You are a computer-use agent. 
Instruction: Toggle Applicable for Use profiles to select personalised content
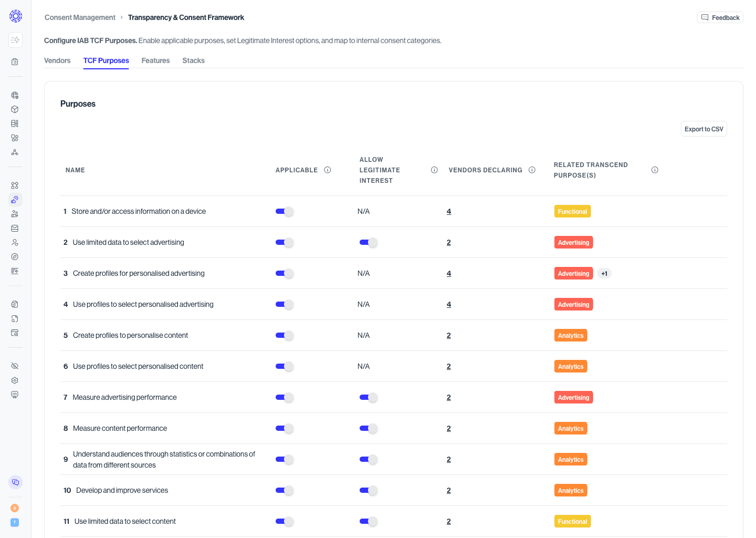coord(285,367)
